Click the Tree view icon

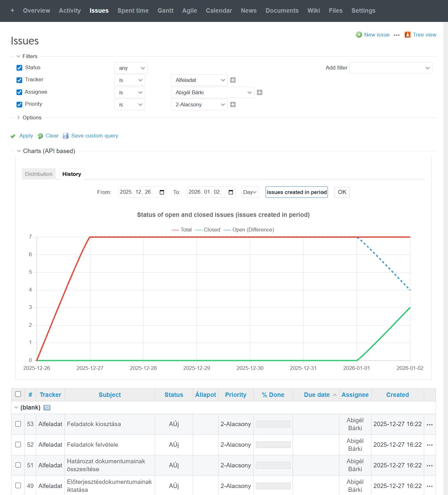coord(407,35)
